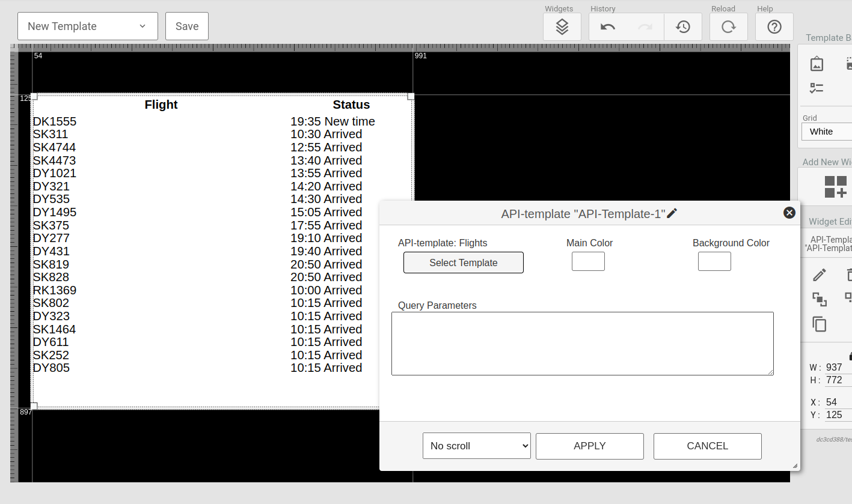852x504 pixels.
Task: Click the layer arrange icon in Widget Edit
Action: click(x=820, y=299)
